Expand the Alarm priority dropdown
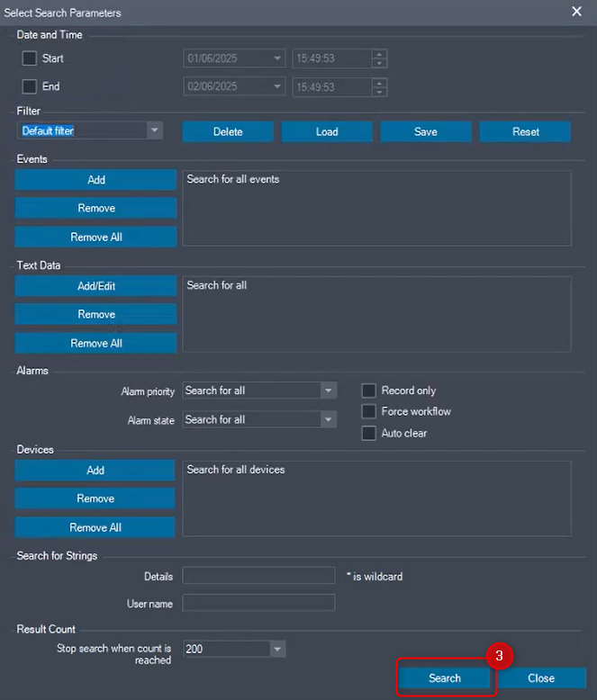 (329, 390)
